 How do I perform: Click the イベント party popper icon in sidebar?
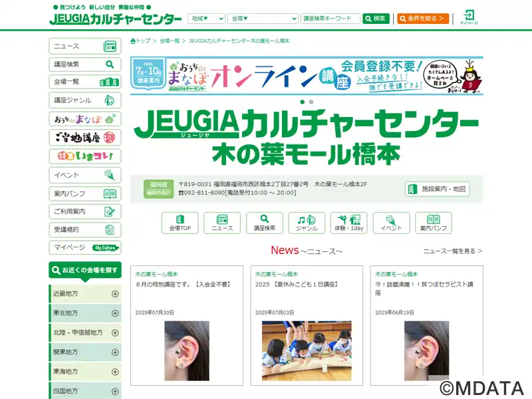pos(110,175)
